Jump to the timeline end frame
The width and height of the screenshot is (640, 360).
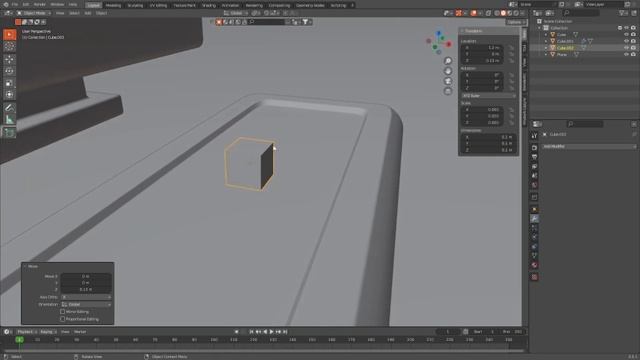pyautogui.click(x=285, y=332)
